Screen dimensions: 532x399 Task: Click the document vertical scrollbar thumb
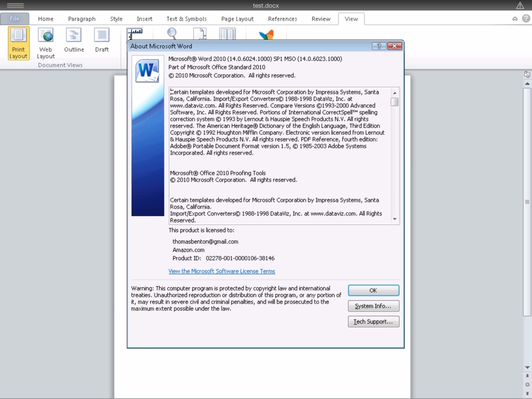pos(527,202)
